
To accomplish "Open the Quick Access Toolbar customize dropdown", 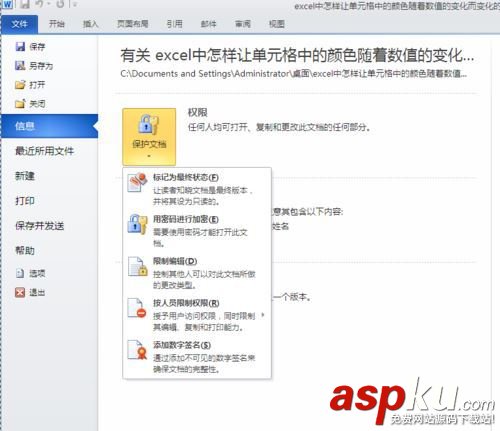I will [75, 5].
